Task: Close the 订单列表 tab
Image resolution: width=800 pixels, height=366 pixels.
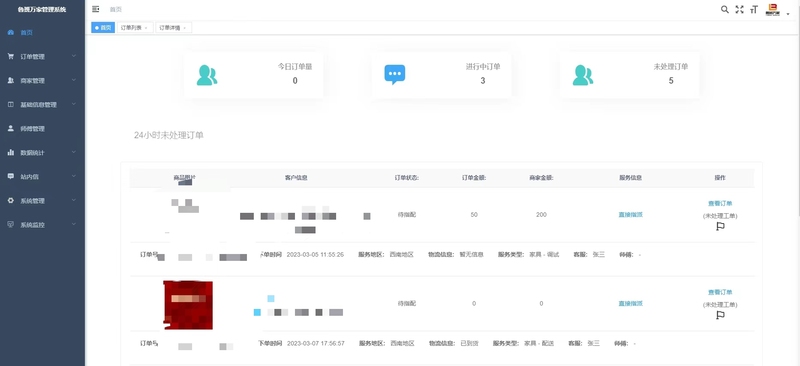Action: coord(146,28)
